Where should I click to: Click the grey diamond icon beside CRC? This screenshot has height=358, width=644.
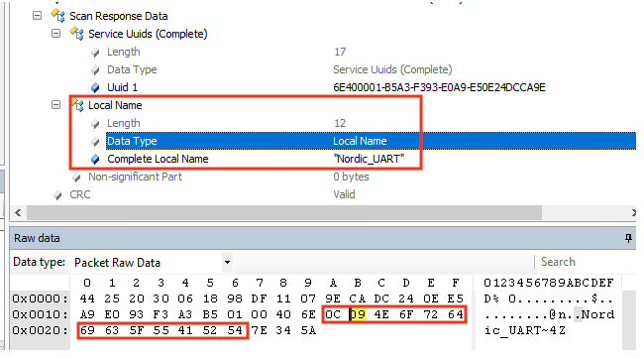(x=57, y=194)
